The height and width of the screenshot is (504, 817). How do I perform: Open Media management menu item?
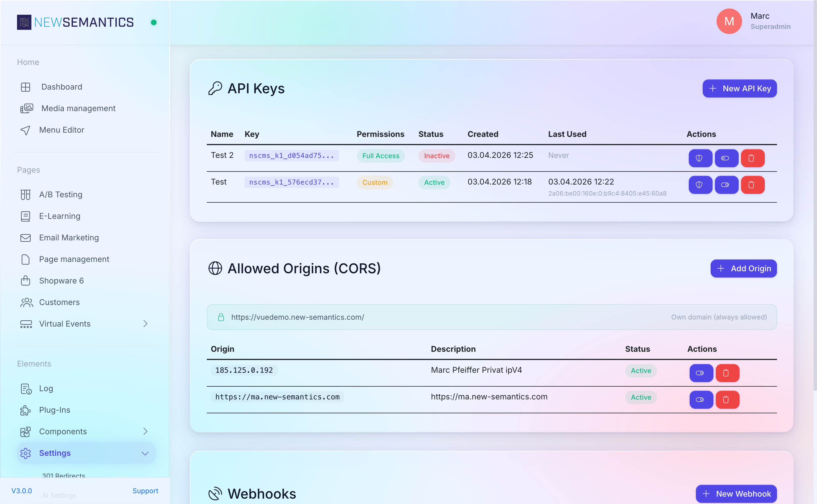pos(86,108)
